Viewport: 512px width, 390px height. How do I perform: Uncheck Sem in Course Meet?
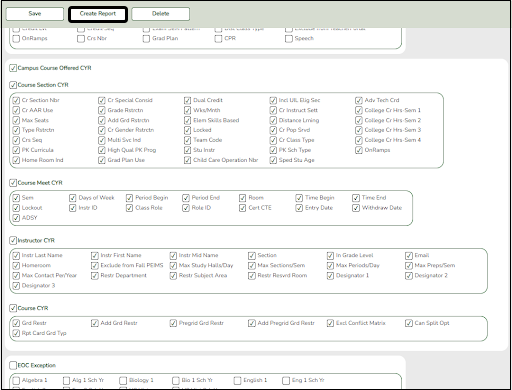point(16,198)
